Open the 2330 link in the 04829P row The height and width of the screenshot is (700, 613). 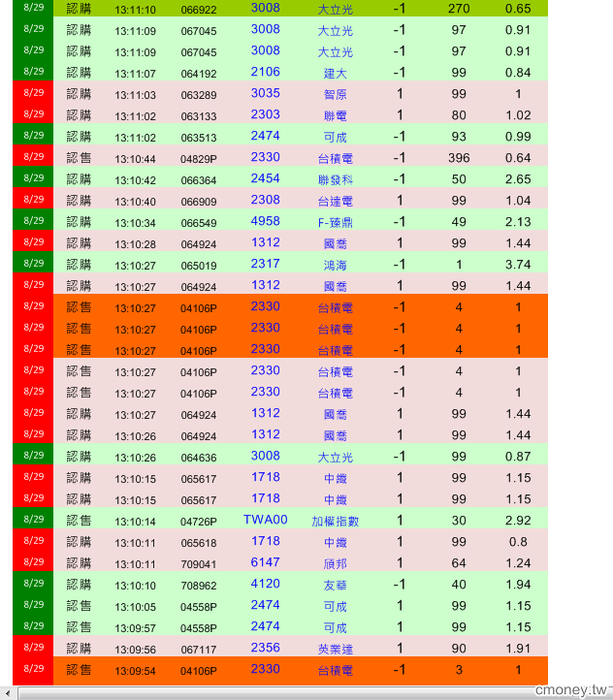pyautogui.click(x=265, y=157)
